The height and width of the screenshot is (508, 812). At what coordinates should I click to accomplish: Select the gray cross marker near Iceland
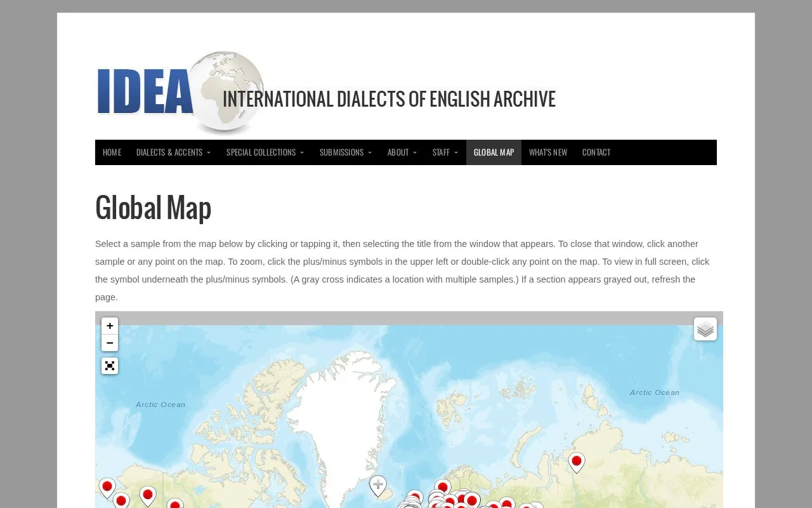coord(378,486)
